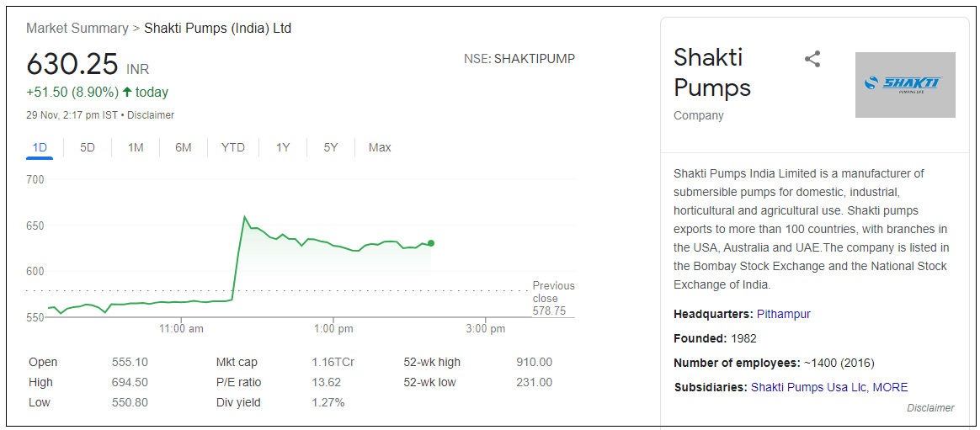Viewport: 980px width, 430px height.
Task: Open the Disclaimer link under the price
Action: click(151, 114)
